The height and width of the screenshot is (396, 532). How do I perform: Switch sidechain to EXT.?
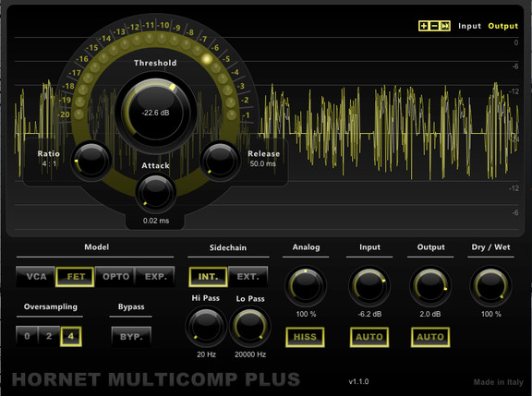[248, 277]
